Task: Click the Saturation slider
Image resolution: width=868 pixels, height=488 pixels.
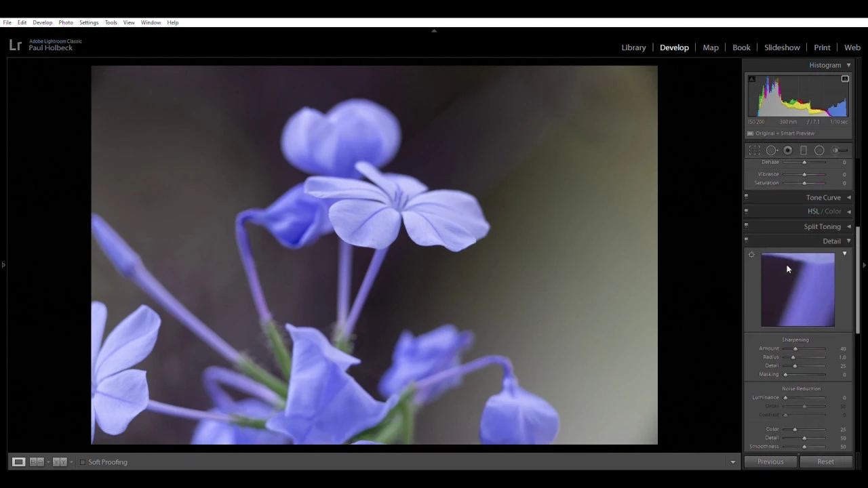Action: pyautogui.click(x=804, y=183)
